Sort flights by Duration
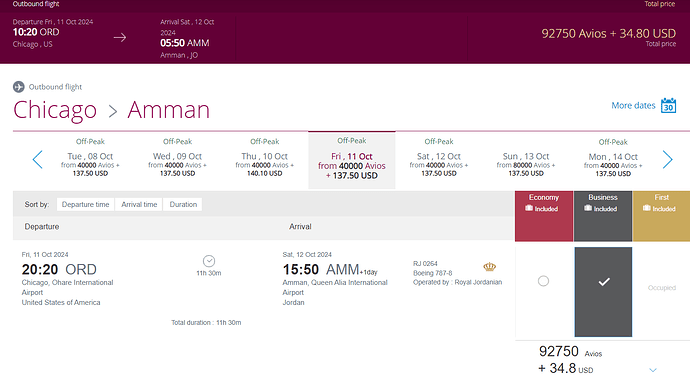Screen dimensions: 690x381 pyautogui.click(x=183, y=205)
